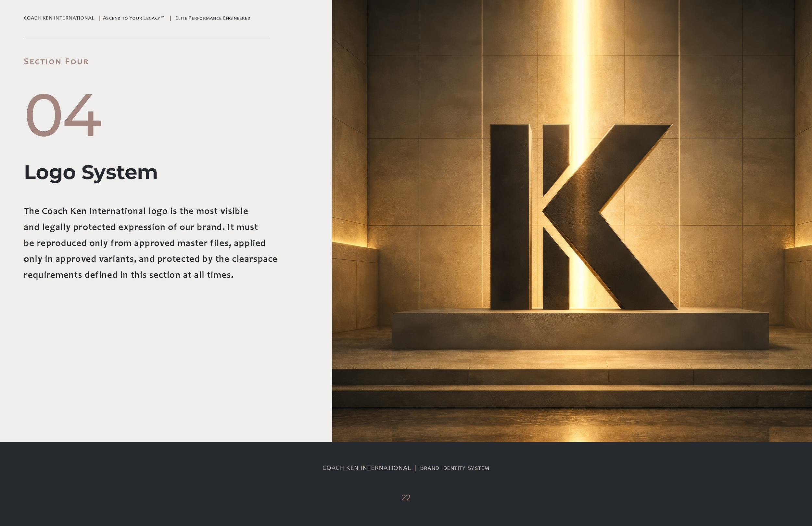The width and height of the screenshot is (812, 526).
Task: Click the line 'requirements defined in this section'
Action: [x=129, y=275]
